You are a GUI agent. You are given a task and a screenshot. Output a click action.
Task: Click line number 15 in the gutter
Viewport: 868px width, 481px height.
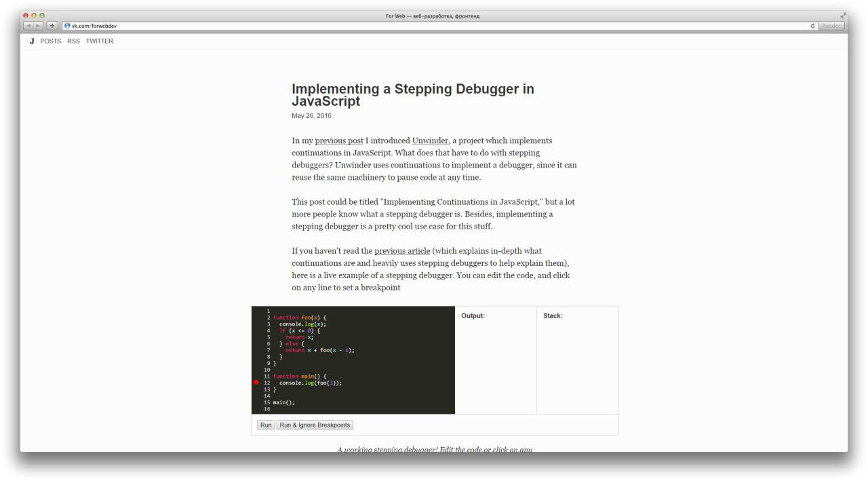(x=267, y=402)
